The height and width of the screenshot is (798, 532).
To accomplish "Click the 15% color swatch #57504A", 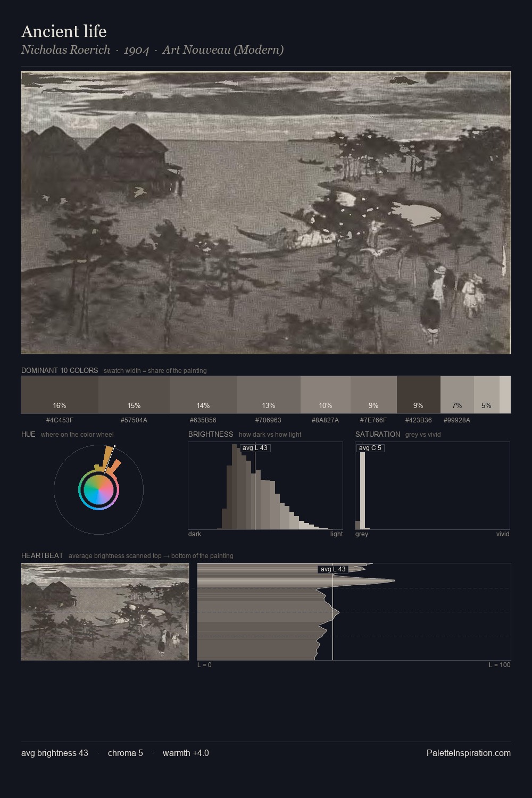I will tap(134, 395).
